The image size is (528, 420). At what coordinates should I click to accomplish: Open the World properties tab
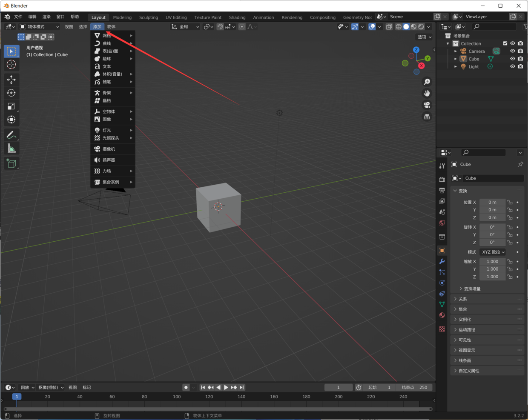[x=442, y=223]
